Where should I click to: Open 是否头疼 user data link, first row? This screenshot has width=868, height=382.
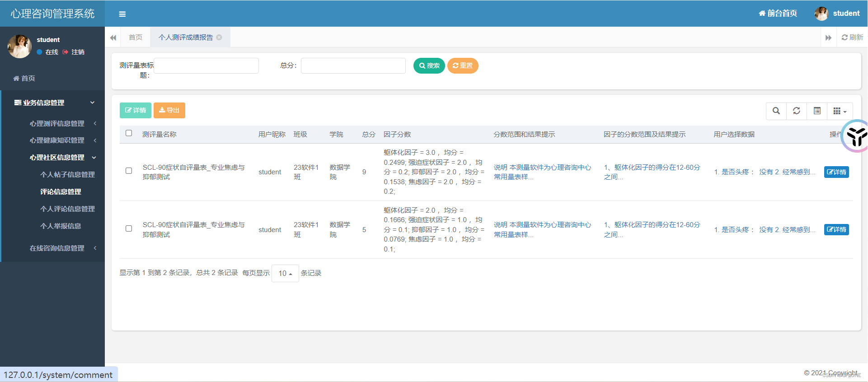point(765,172)
